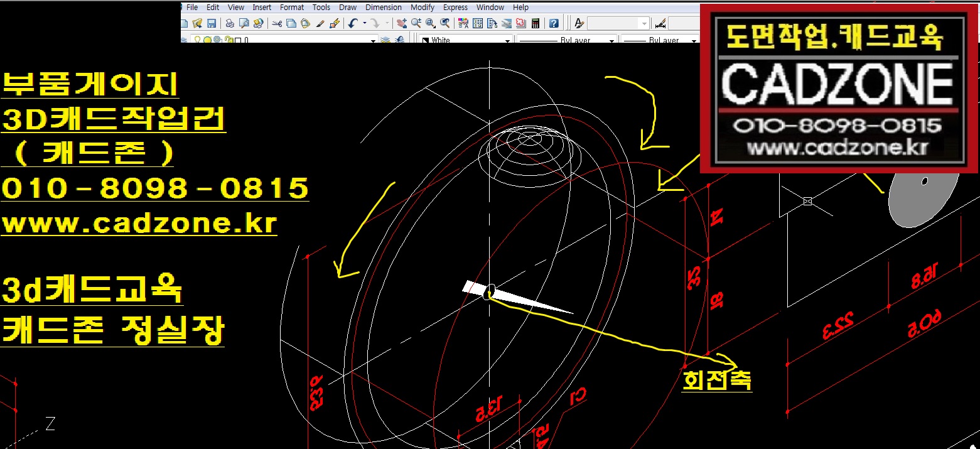Image resolution: width=980 pixels, height=449 pixels.
Task: Activate Zoom Realtime magnifier
Action: tap(416, 23)
